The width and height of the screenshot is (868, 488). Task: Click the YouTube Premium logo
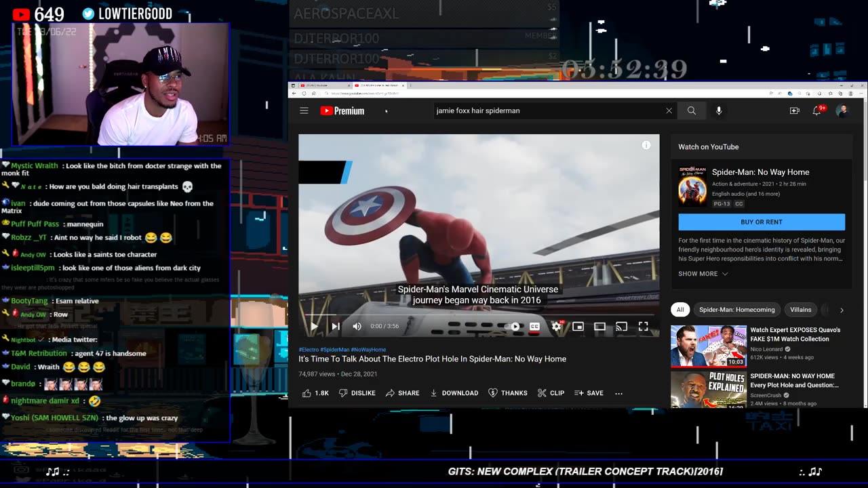click(x=342, y=110)
